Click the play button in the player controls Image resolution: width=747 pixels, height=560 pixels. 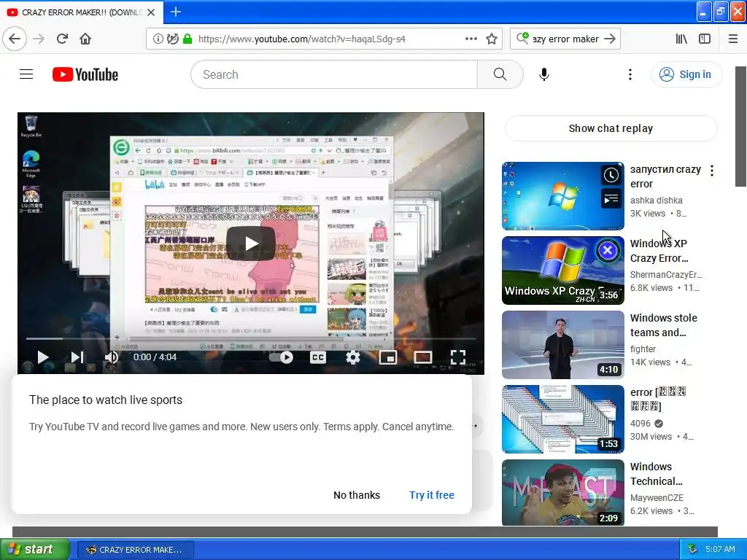(43, 357)
